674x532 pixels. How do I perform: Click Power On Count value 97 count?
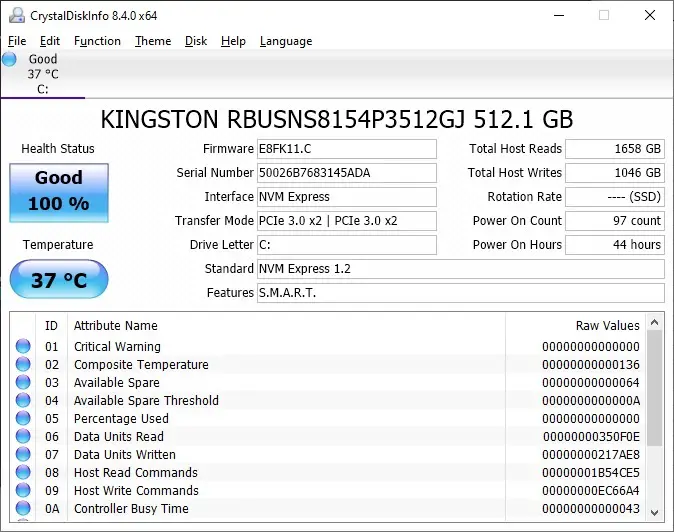(x=615, y=221)
